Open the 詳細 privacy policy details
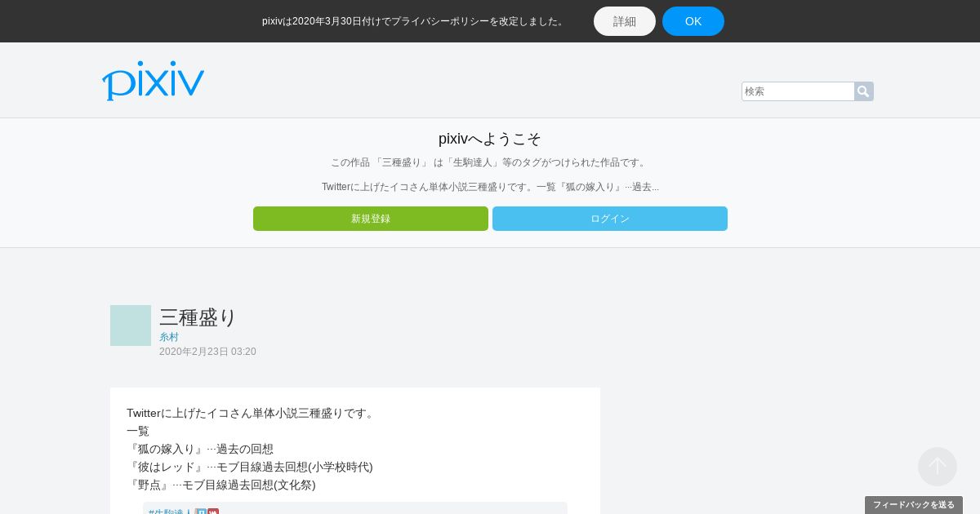This screenshot has height=514, width=980. tap(625, 21)
